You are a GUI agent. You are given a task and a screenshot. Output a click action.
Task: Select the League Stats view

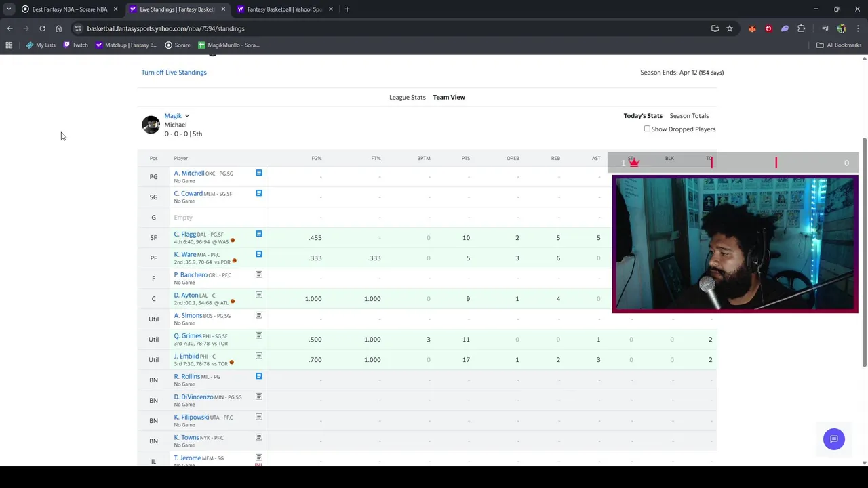click(x=408, y=97)
